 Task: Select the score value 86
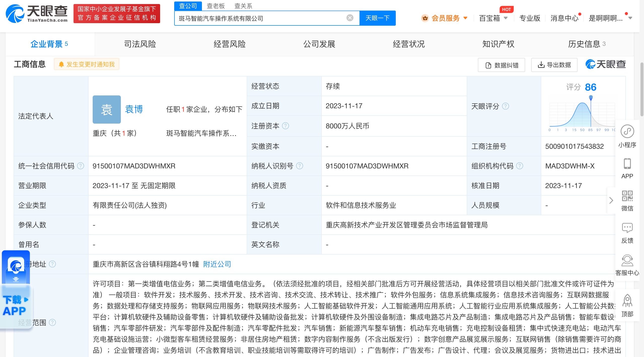(591, 87)
